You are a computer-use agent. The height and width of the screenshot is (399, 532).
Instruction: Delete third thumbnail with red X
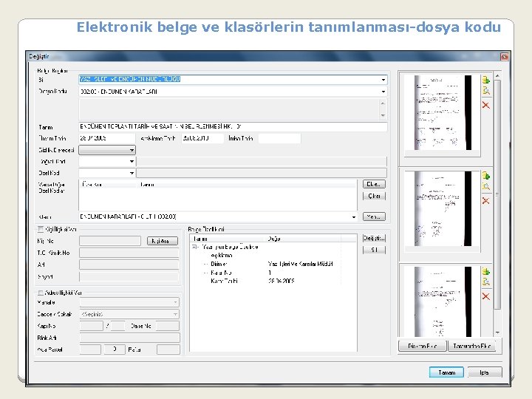(x=486, y=296)
